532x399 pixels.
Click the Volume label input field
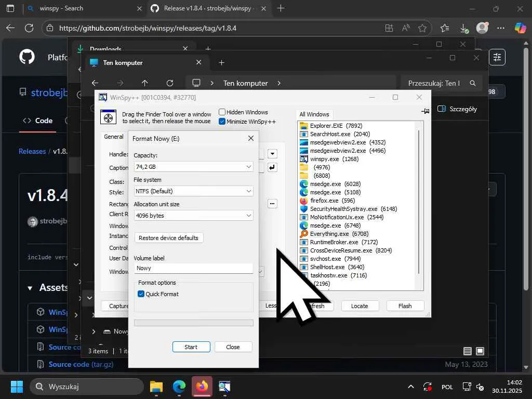click(193, 268)
